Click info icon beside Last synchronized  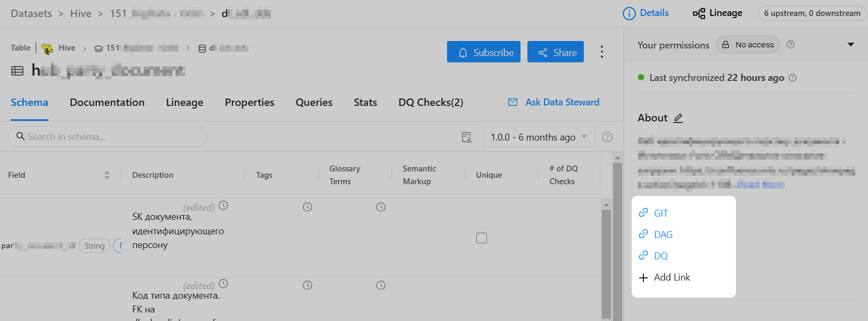pyautogui.click(x=792, y=78)
